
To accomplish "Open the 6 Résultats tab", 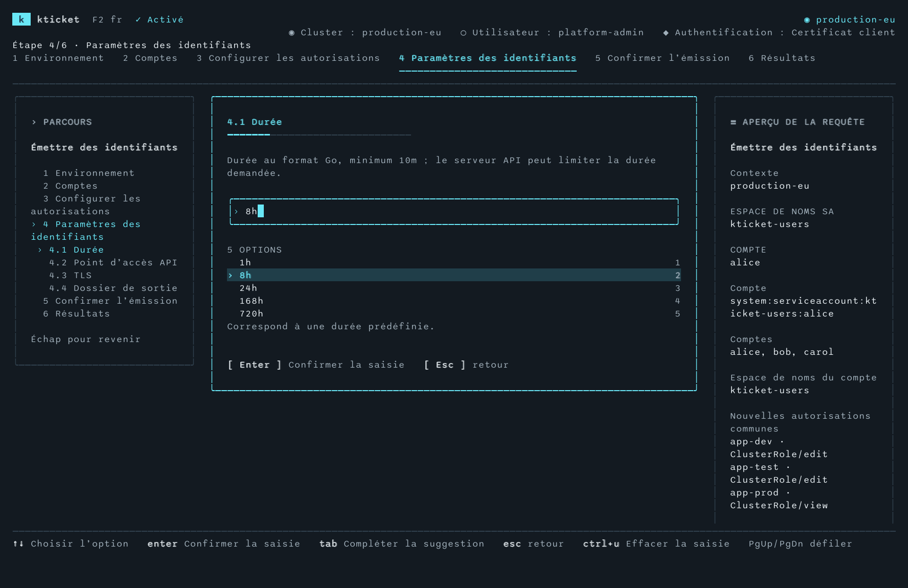I will coord(782,58).
